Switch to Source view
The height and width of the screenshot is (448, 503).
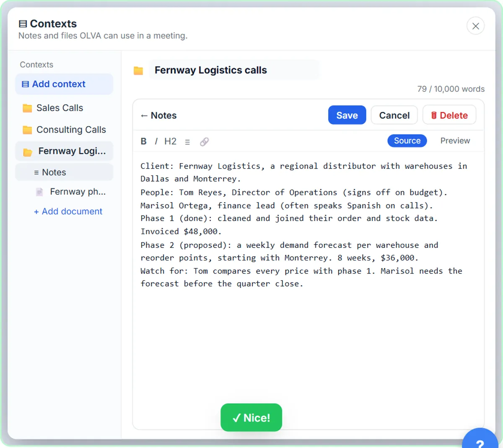pyautogui.click(x=407, y=141)
